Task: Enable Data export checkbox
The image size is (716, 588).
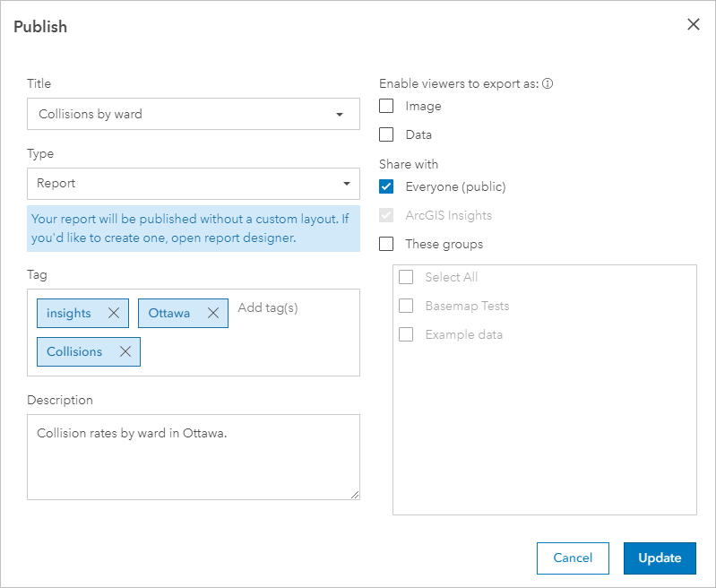Action: coord(387,135)
